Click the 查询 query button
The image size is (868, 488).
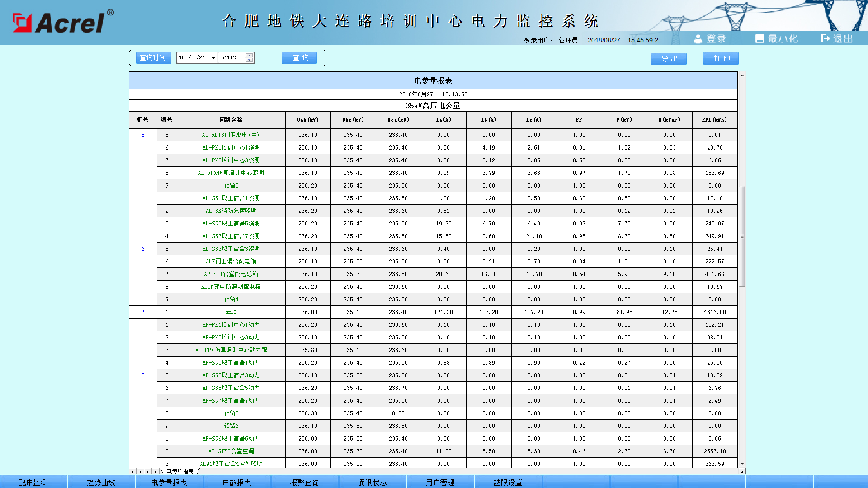(299, 58)
